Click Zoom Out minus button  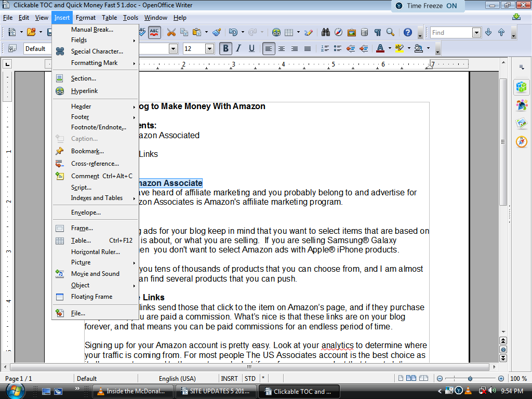click(440, 378)
